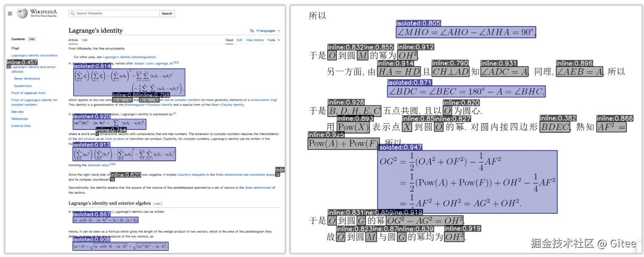Click the '的幂均为' text
644x257 pixels.
tap(425, 237)
